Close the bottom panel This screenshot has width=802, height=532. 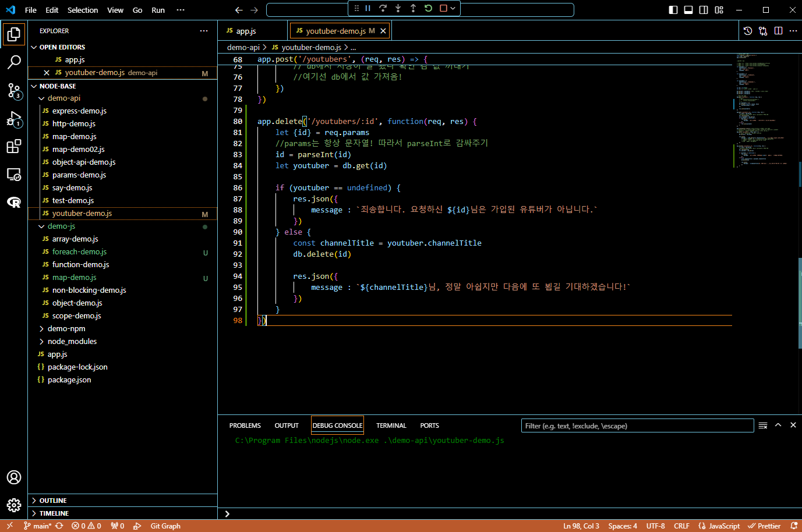(793, 425)
